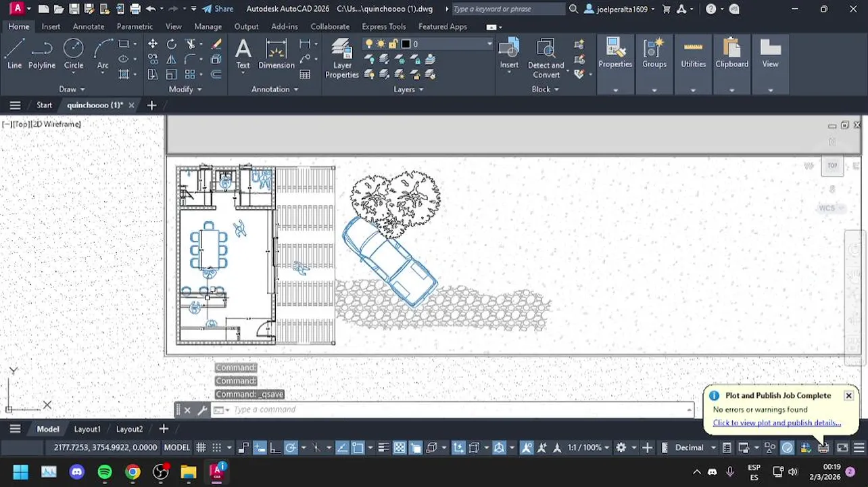868x487 pixels.
Task: Toggle transparency display in status bar
Action: click(x=400, y=448)
